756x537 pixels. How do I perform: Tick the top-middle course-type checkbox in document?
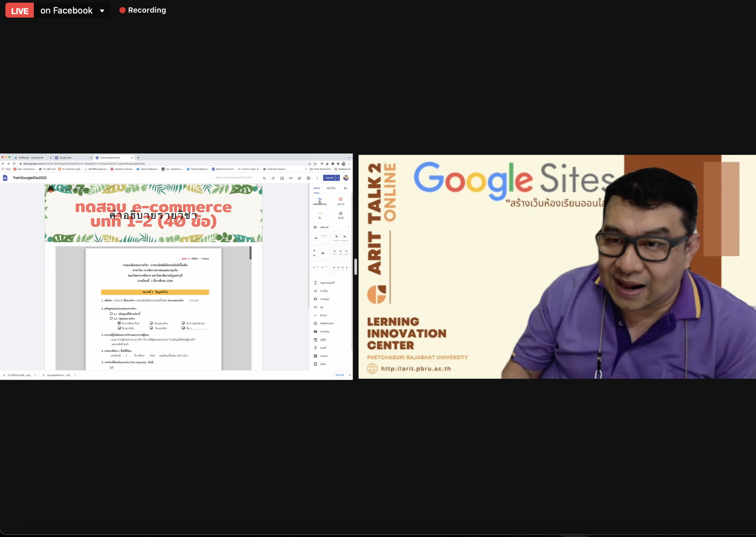151,323
